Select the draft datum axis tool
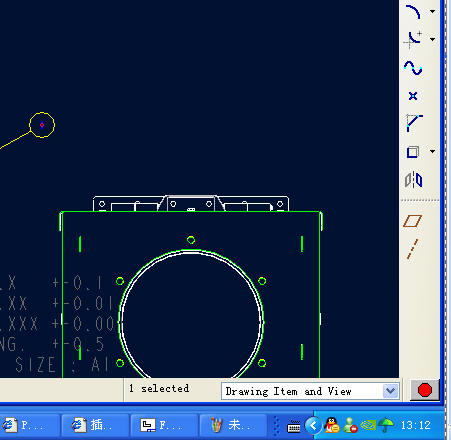451x440 pixels. pos(413,249)
